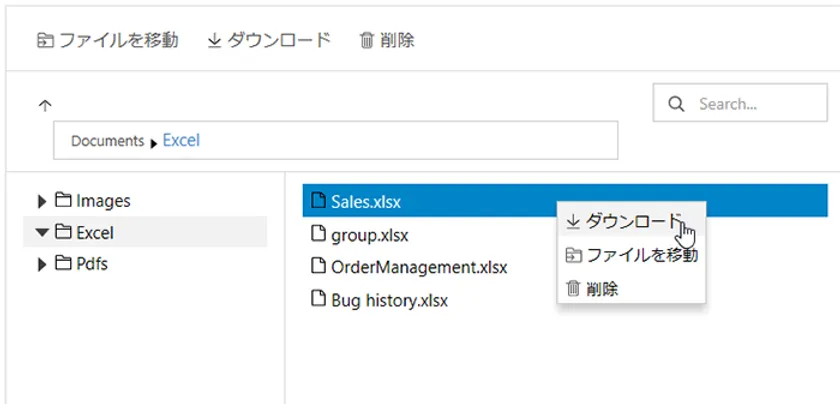Focus the Search input field
Screen dimensions: 840x404
click(x=754, y=104)
